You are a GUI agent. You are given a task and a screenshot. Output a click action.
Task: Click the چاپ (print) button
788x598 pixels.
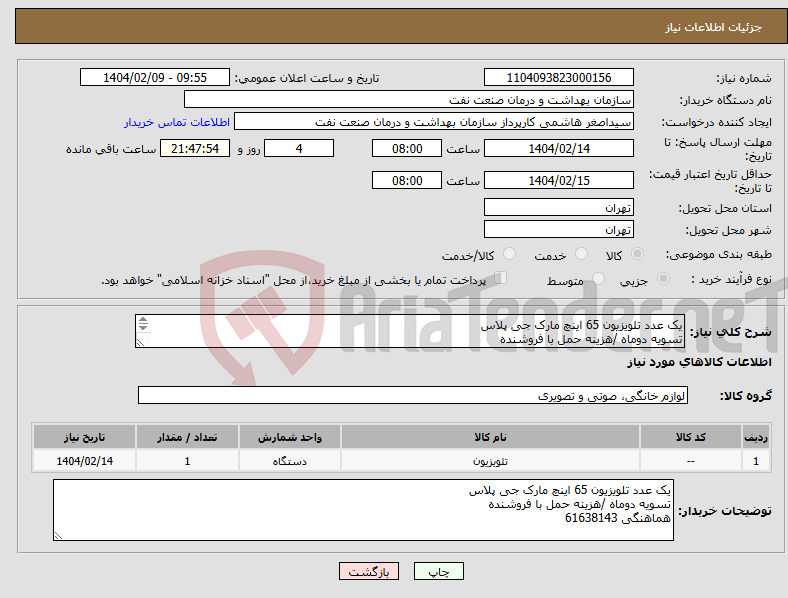tap(438, 571)
